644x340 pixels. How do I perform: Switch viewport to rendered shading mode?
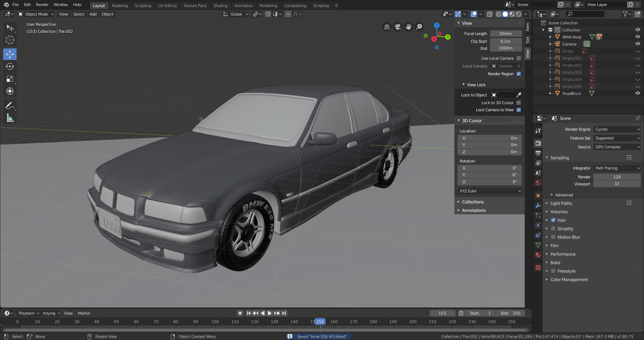pyautogui.click(x=518, y=14)
